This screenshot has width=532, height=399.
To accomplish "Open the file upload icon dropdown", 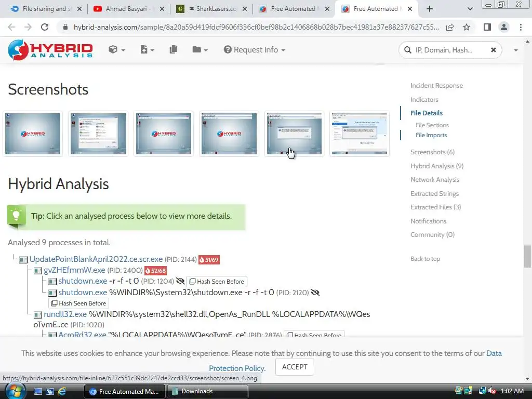I will point(147,50).
